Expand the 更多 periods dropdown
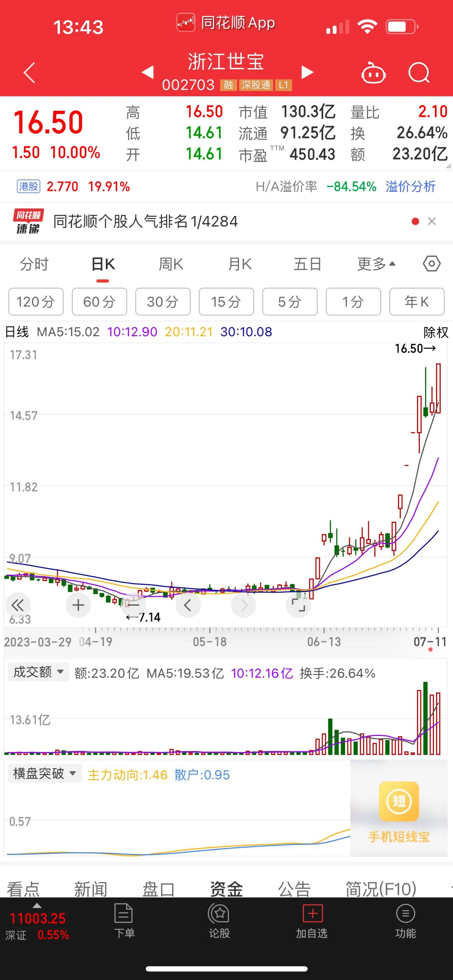 376,264
